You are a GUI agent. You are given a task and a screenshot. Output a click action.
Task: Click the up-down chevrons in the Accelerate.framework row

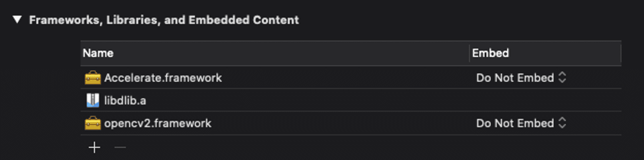pos(562,78)
